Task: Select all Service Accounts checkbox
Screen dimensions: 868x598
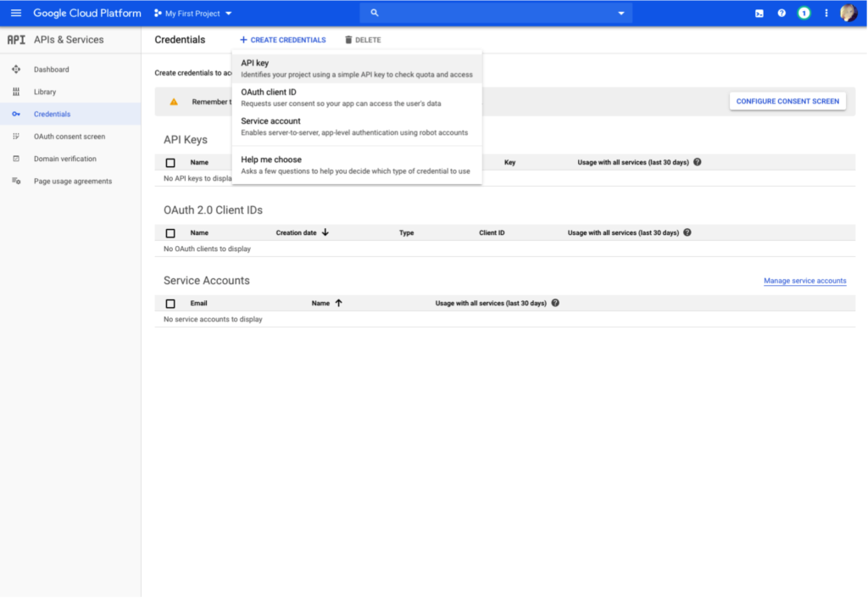Action: 170,304
